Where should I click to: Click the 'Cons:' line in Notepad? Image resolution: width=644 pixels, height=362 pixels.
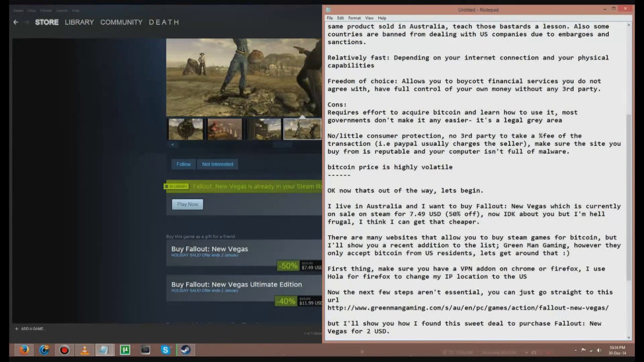tap(337, 105)
